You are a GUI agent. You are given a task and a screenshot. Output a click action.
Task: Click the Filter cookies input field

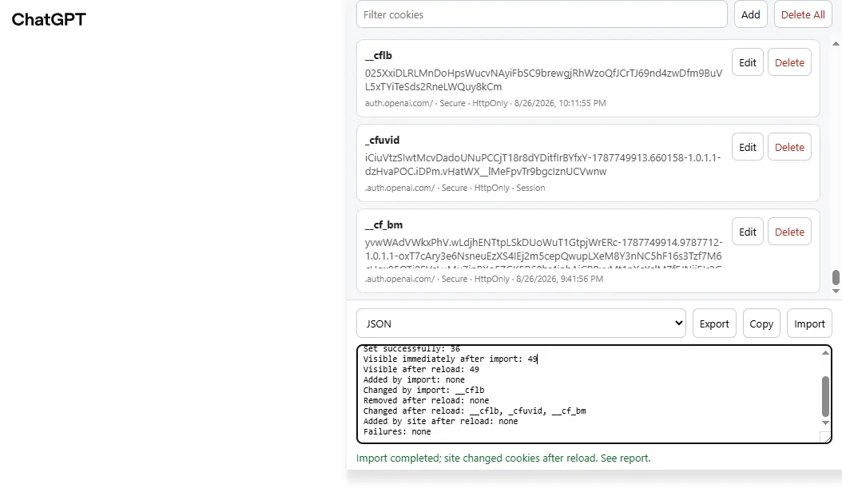tap(542, 14)
